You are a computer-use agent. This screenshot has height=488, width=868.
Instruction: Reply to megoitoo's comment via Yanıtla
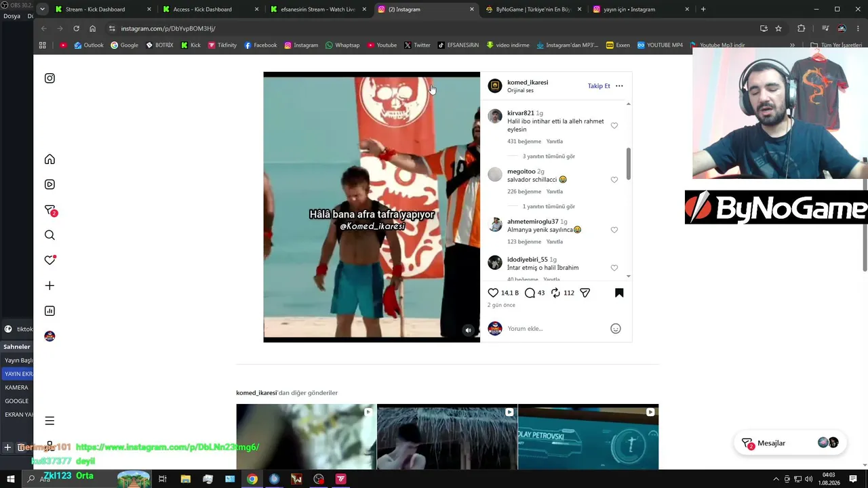click(x=555, y=192)
